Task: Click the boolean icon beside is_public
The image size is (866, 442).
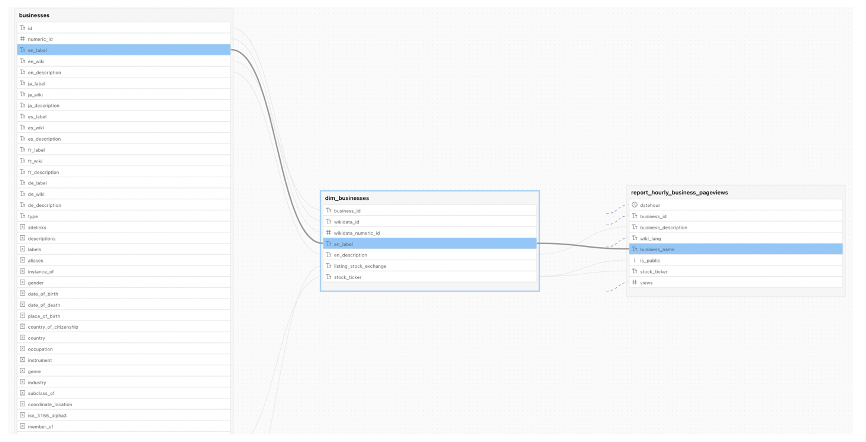Action: tap(635, 260)
